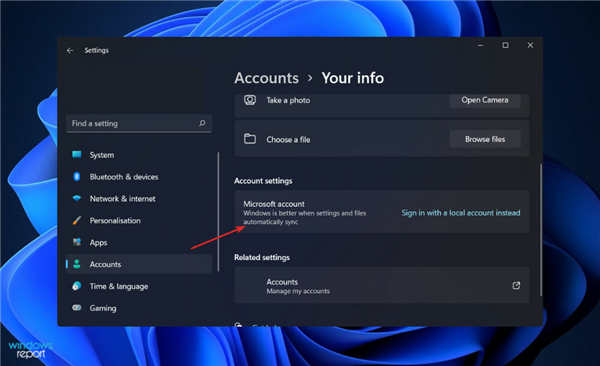Viewport: 600px width, 366px height.
Task: Click the Your info page title
Action: click(x=352, y=78)
